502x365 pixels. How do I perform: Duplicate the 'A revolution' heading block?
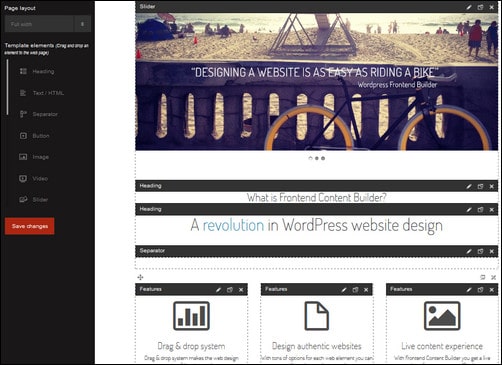click(480, 210)
